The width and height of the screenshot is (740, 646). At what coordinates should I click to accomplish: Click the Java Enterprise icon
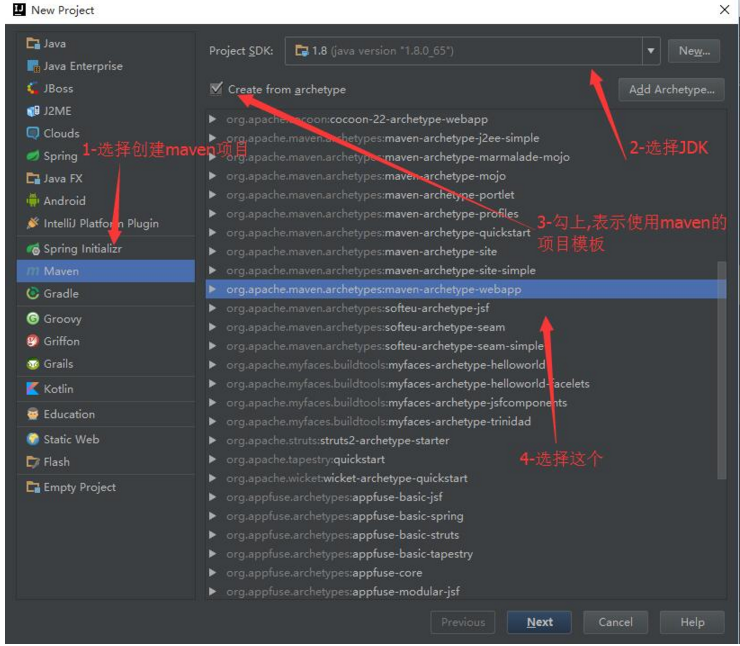coord(33,66)
